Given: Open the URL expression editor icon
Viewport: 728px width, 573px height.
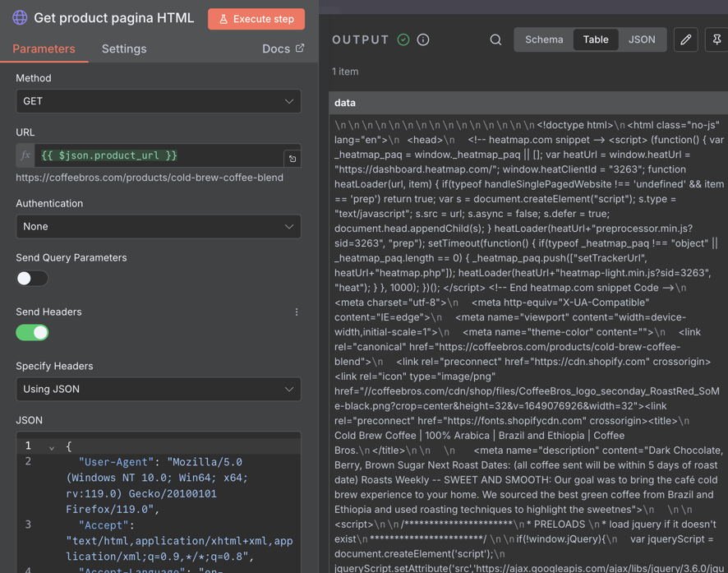Looking at the screenshot, I should pos(293,159).
